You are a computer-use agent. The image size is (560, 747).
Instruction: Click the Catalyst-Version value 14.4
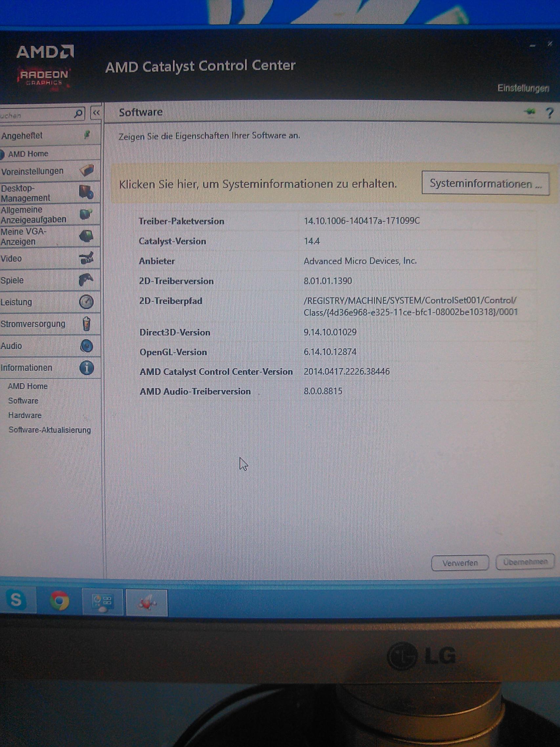(x=312, y=241)
